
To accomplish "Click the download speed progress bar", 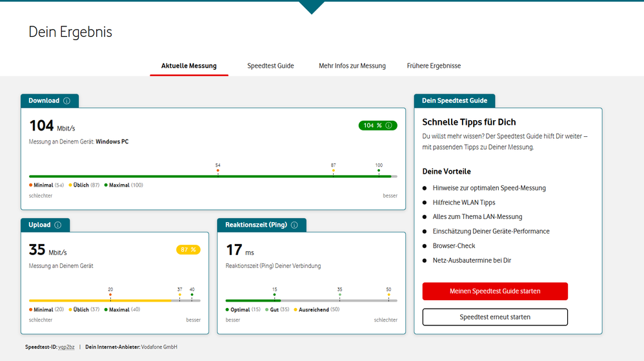I will [213, 176].
